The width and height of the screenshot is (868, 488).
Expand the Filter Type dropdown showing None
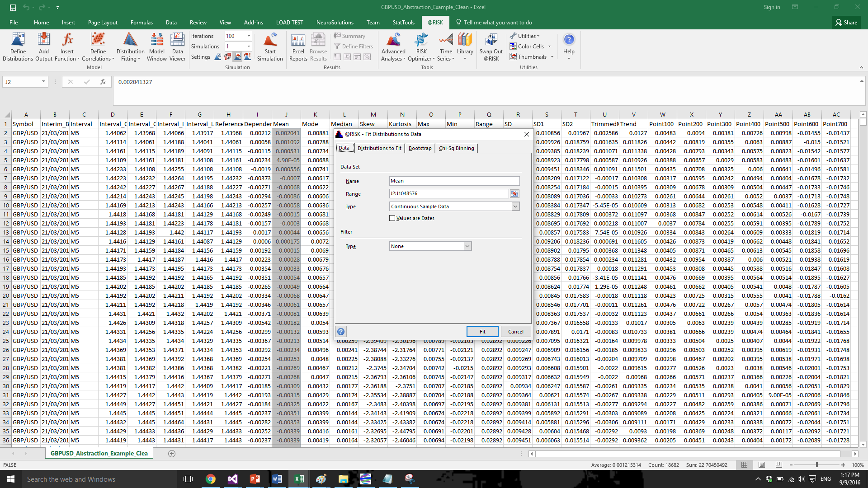pyautogui.click(x=467, y=246)
